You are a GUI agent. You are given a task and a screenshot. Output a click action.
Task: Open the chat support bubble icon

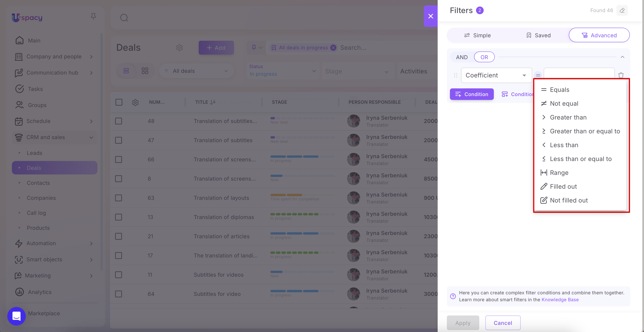click(16, 316)
